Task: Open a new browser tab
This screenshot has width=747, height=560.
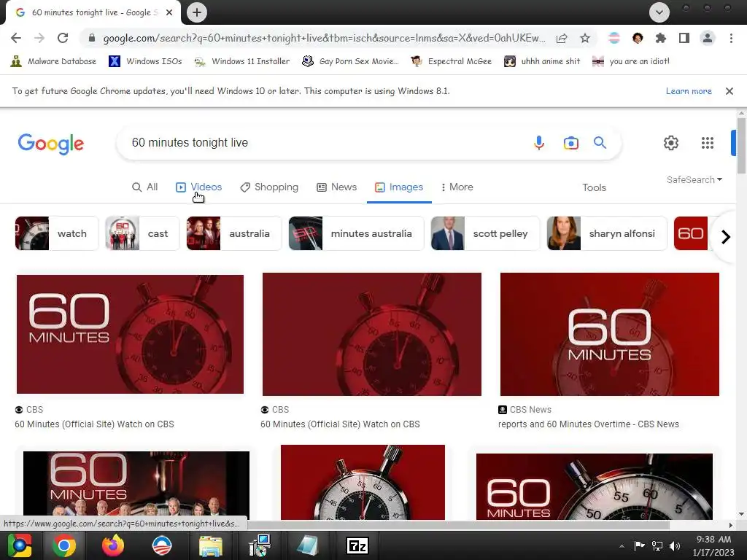Action: click(197, 12)
